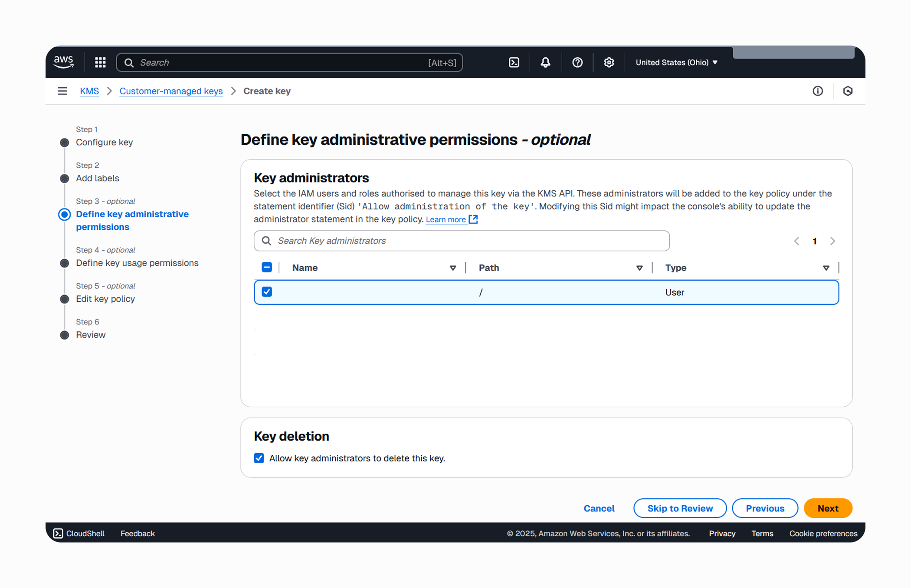Click the CloudShell icon in footer

click(x=58, y=533)
